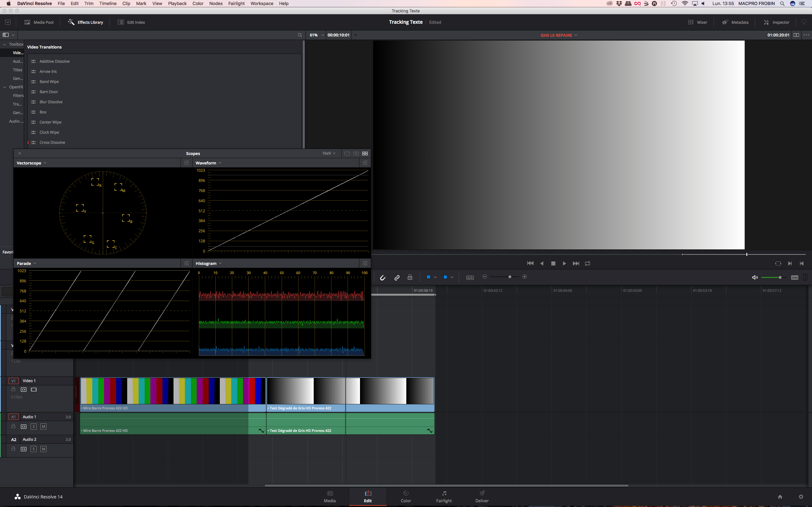Select the Cross Dissolve transition
Image resolution: width=812 pixels, height=507 pixels.
point(53,142)
